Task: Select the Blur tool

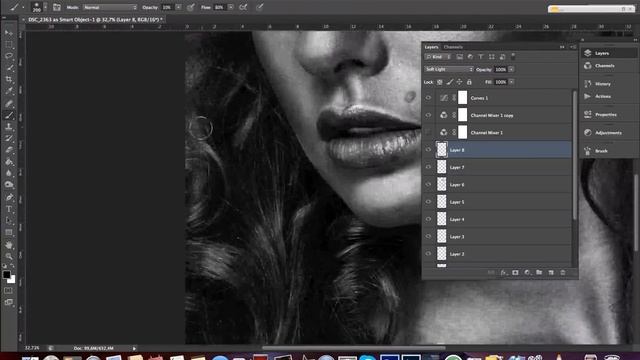Action: coord(9,173)
